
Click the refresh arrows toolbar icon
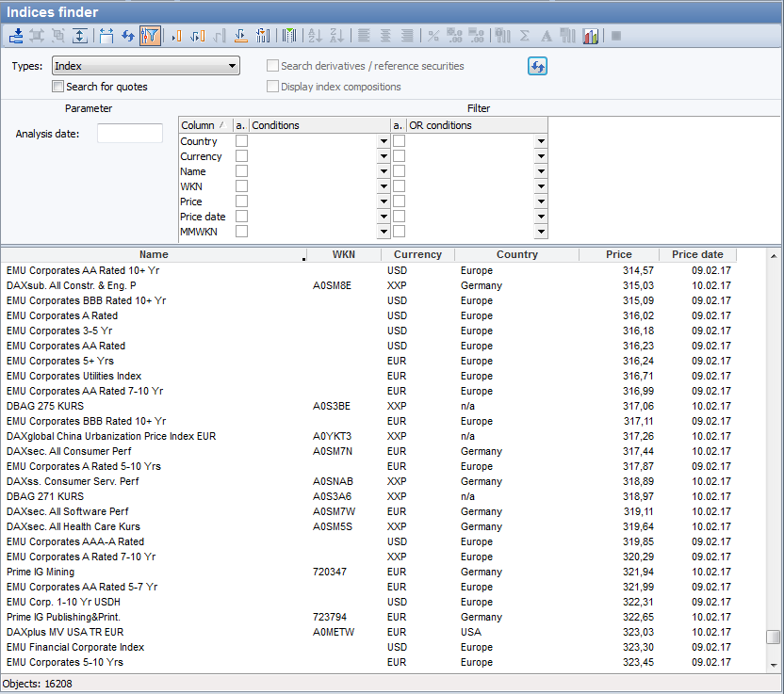click(127, 36)
